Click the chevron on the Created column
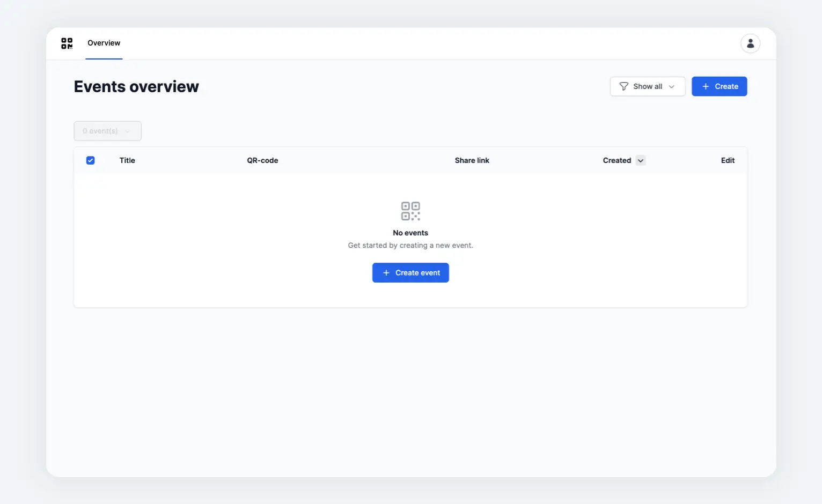 pos(640,160)
